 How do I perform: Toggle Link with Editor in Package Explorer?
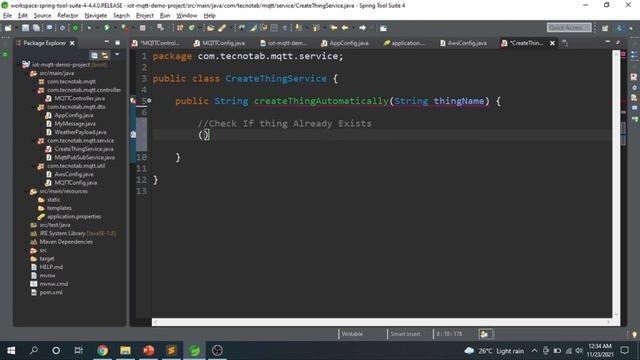pos(105,55)
